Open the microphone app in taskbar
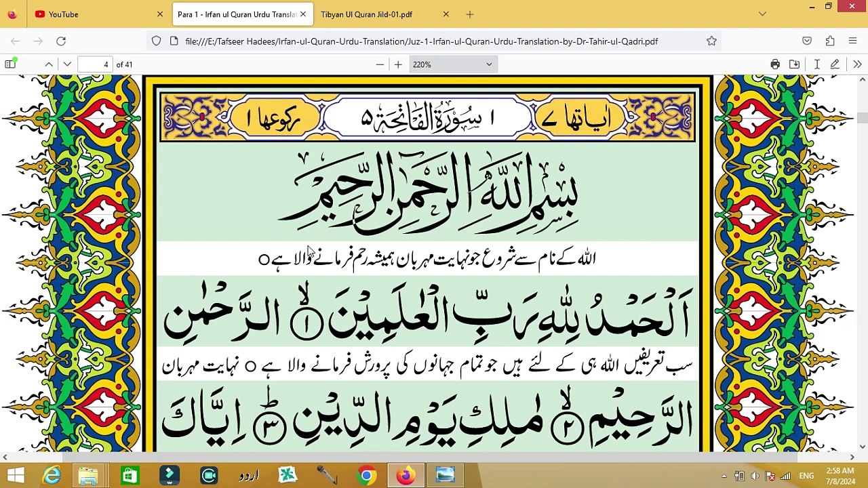Image resolution: width=868 pixels, height=488 pixels. (327, 476)
